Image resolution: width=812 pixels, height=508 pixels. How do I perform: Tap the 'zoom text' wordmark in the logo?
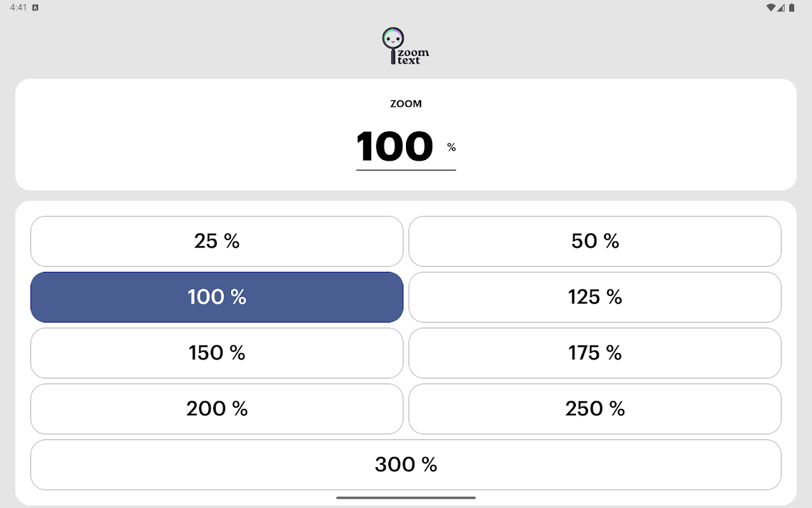(x=412, y=57)
